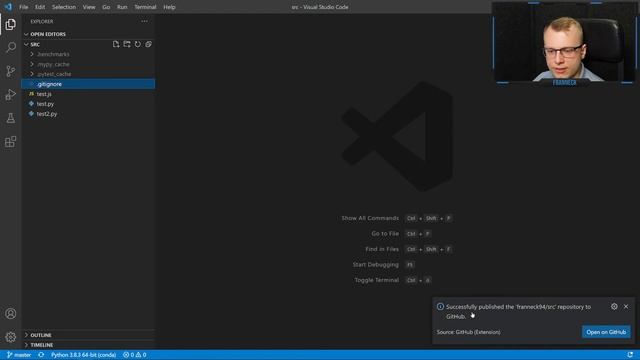Click the New File icon in SRC header

pos(116,44)
